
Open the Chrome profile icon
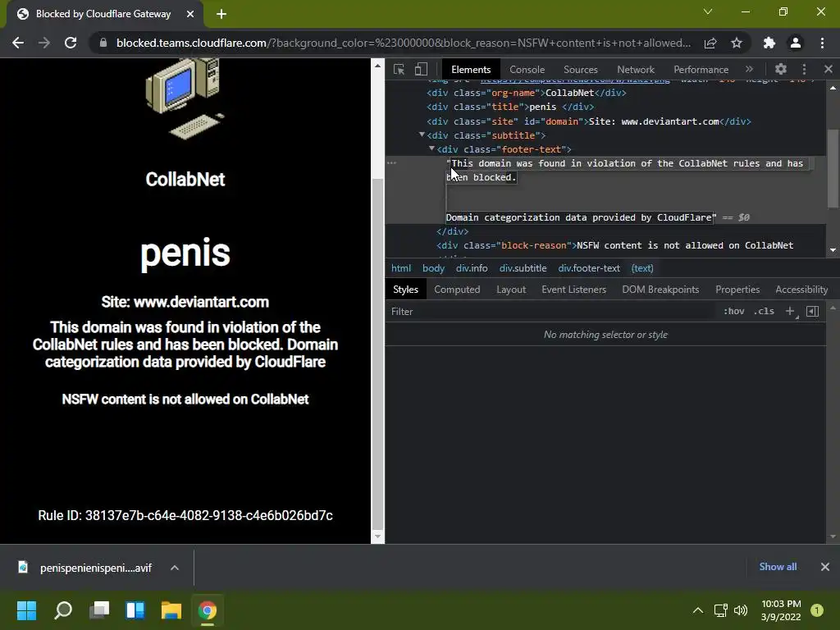tap(796, 43)
